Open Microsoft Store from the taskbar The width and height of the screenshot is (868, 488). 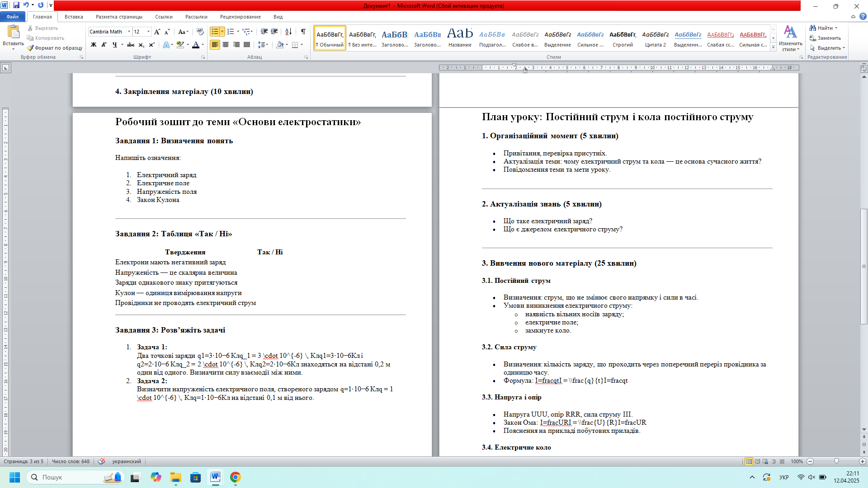pyautogui.click(x=195, y=477)
